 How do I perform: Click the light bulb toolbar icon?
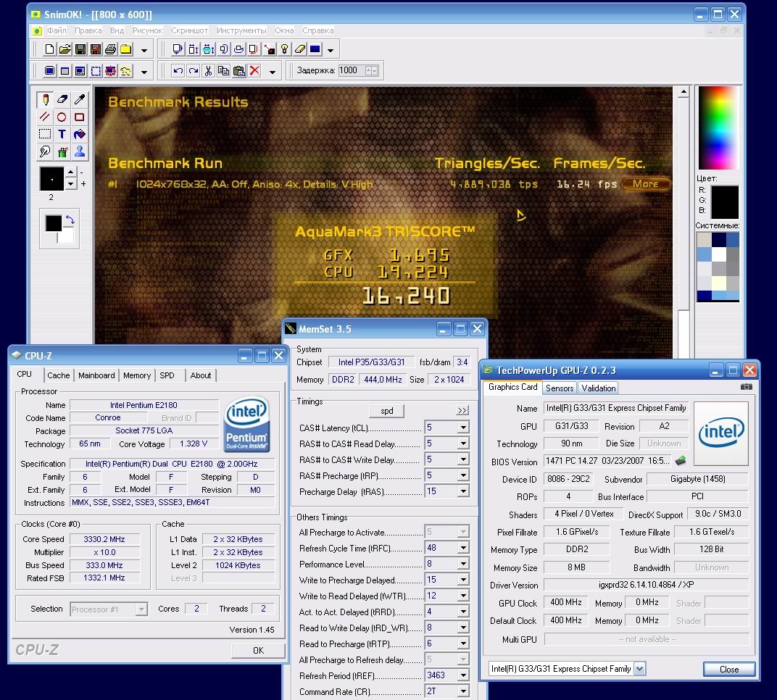point(284,49)
